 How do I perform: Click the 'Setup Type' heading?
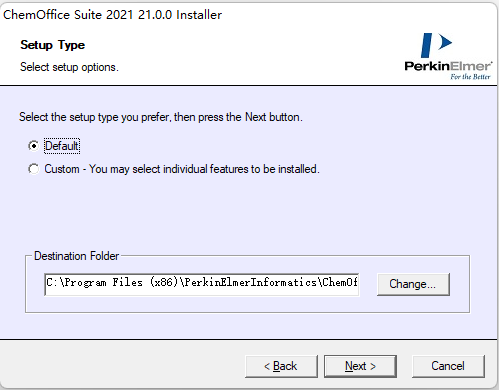coord(53,45)
